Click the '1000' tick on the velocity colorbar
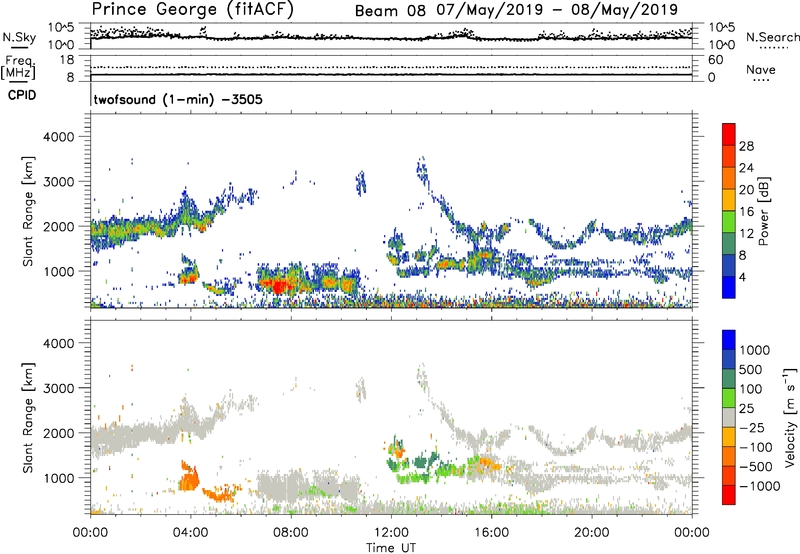 (754, 350)
